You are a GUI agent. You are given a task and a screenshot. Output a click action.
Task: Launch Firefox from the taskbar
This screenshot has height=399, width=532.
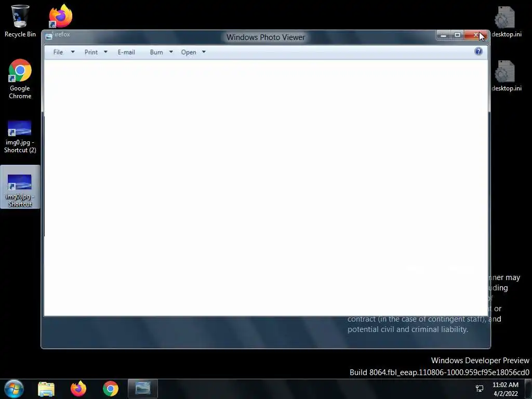tap(78, 389)
